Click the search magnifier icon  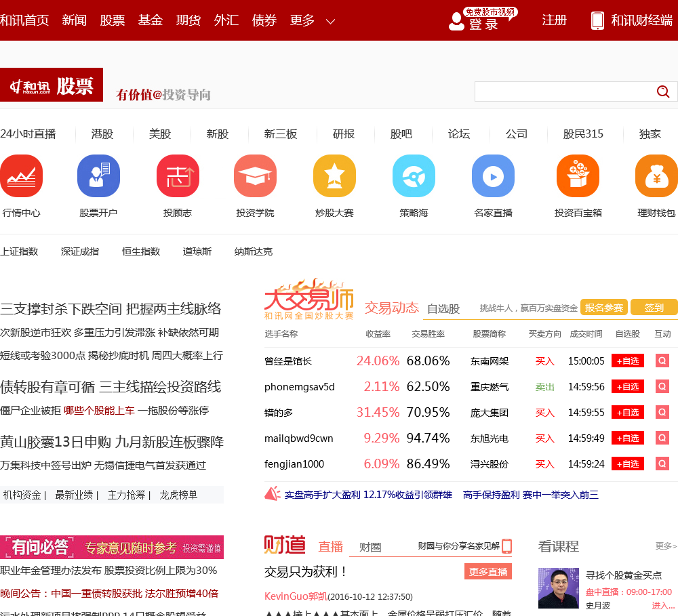click(663, 91)
